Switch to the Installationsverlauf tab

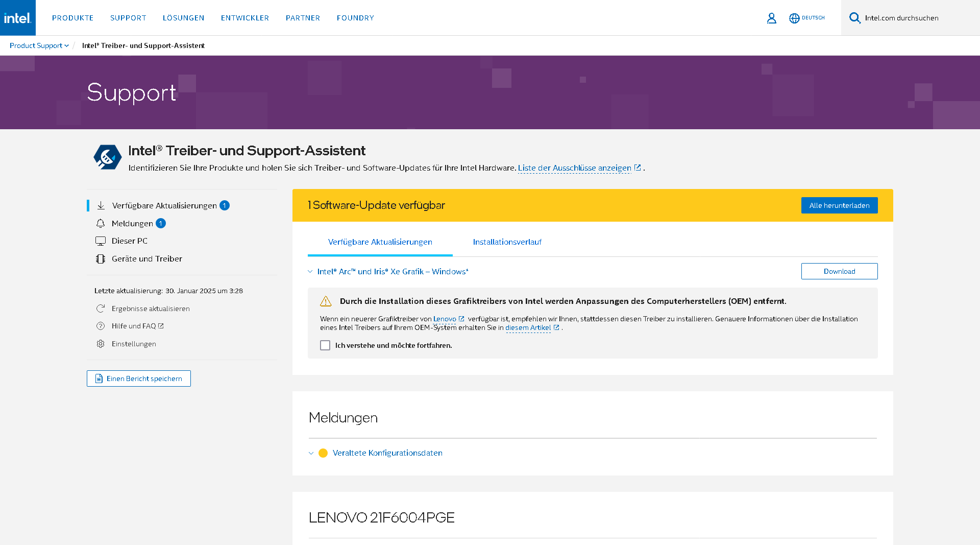click(x=507, y=242)
